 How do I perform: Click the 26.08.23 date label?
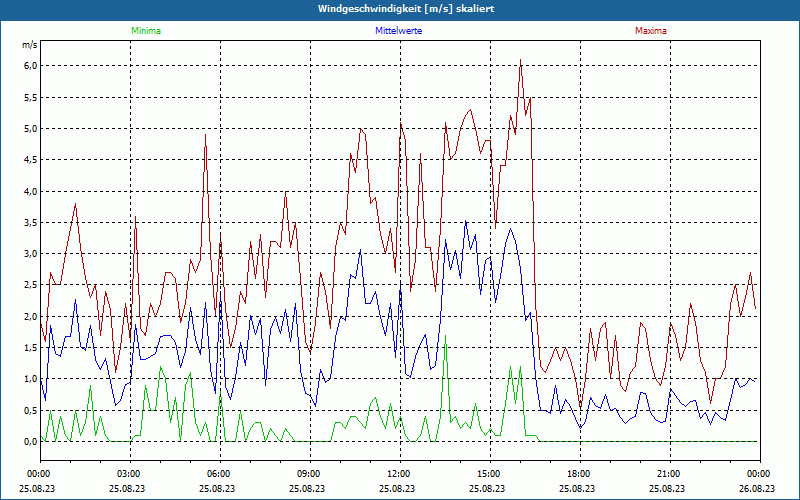[x=757, y=488]
